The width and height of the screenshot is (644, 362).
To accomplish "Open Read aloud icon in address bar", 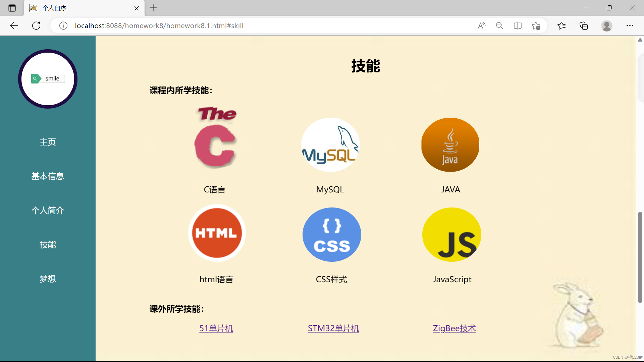I will coord(482,25).
